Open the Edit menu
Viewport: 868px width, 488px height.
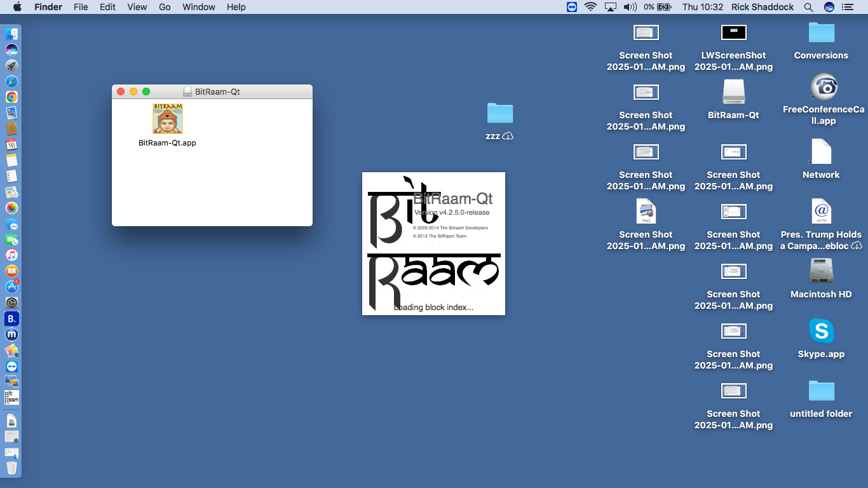click(107, 7)
